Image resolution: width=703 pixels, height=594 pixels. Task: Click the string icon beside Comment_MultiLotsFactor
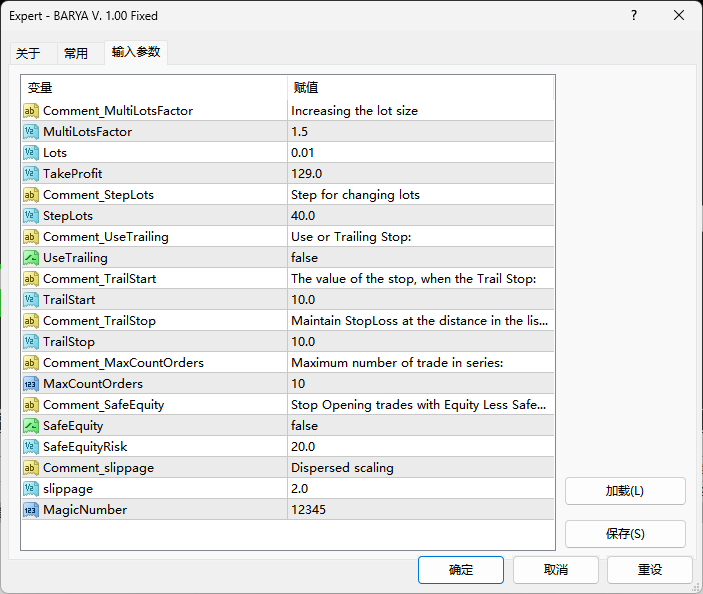31,111
